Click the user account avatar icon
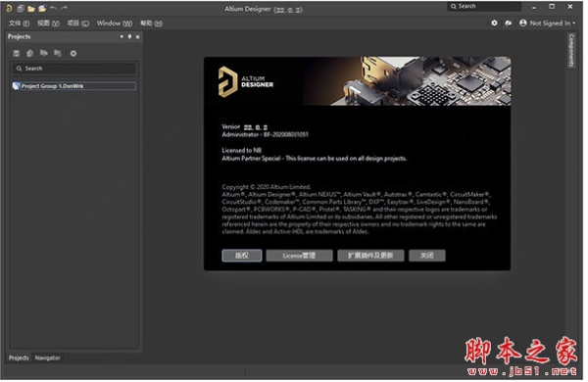Image resolution: width=588 pixels, height=382 pixels. click(x=523, y=24)
